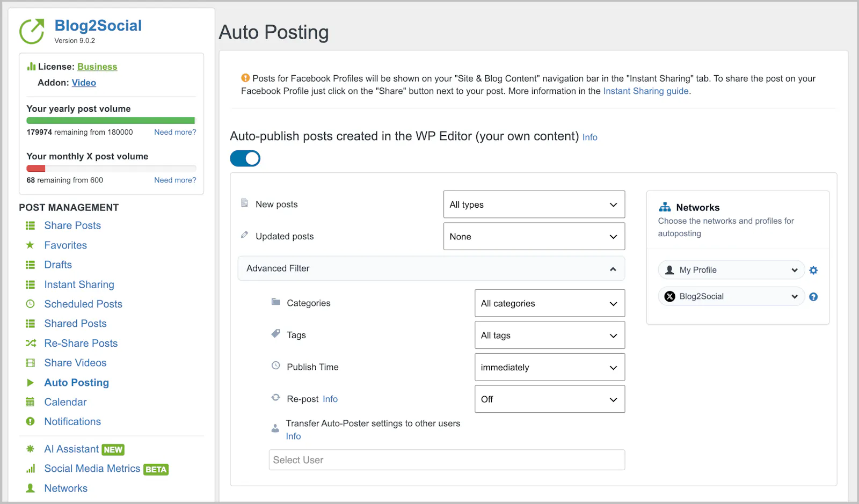This screenshot has height=504, width=859.
Task: Open Share Posts in the sidebar
Action: [72, 225]
